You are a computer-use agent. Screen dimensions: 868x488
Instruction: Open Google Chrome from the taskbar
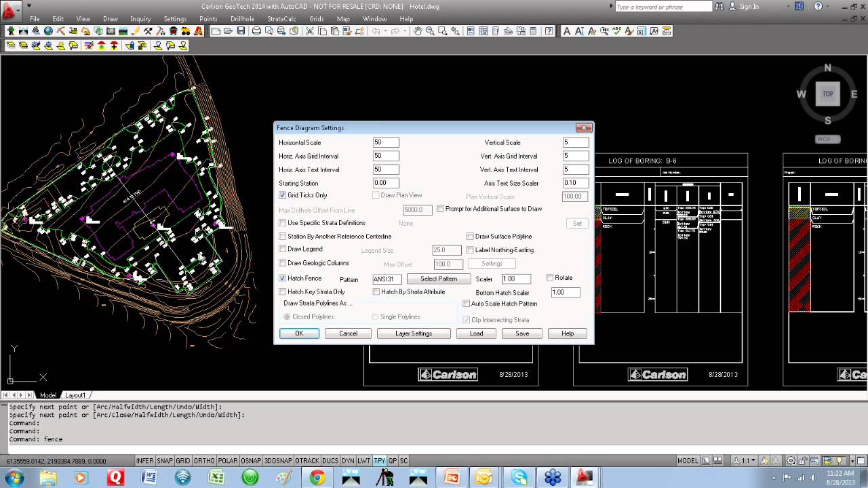tap(317, 477)
